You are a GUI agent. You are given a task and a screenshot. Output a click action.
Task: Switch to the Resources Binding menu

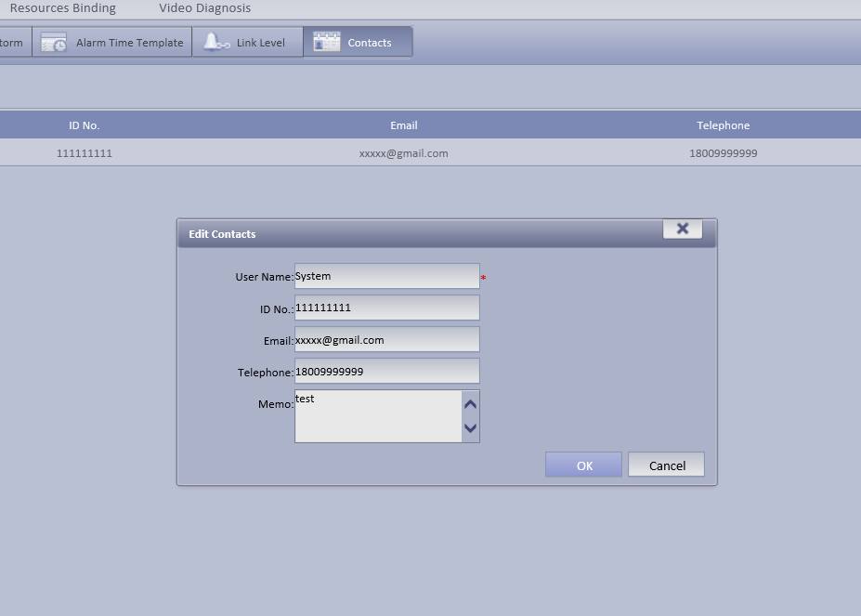[62, 8]
